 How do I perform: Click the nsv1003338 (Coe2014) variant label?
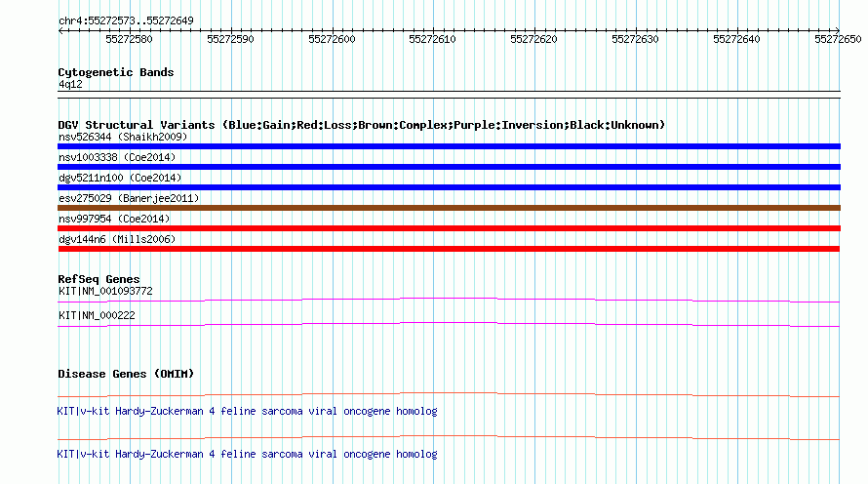click(117, 157)
